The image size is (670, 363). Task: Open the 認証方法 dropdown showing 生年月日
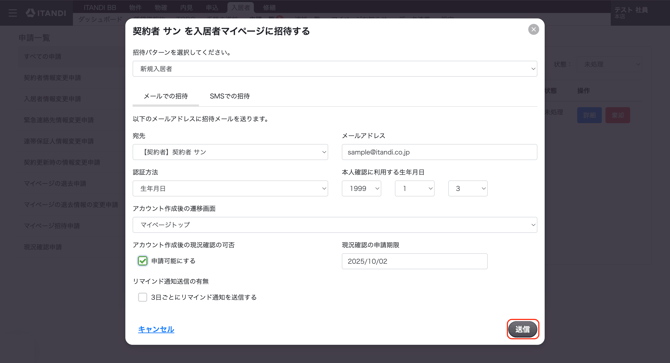point(230,188)
